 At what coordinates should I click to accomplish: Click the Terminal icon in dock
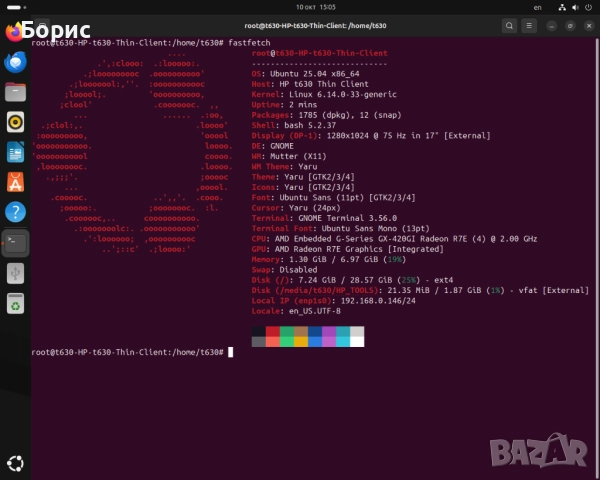[x=15, y=242]
